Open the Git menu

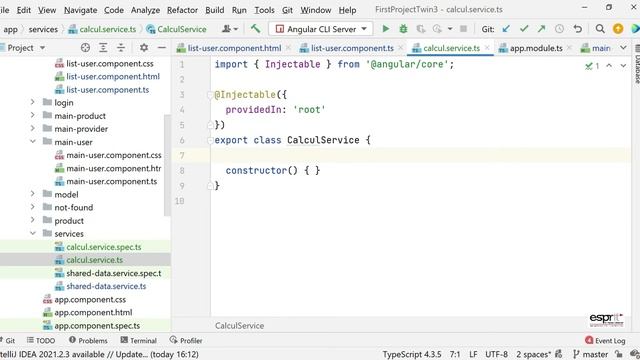coord(287,10)
